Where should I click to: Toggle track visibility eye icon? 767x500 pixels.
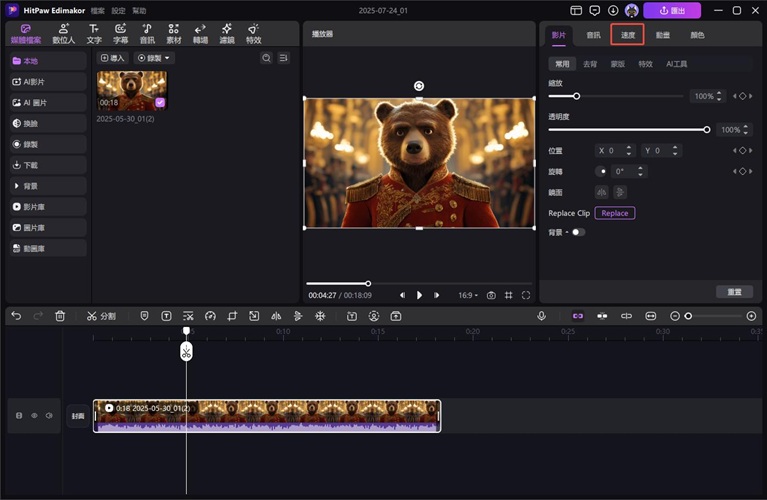click(x=34, y=415)
